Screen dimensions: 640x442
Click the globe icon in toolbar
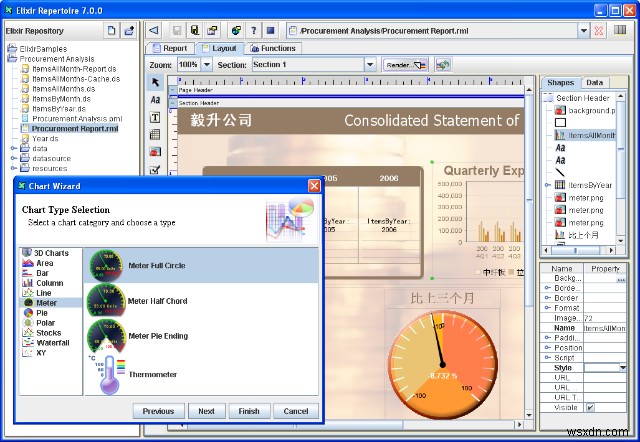click(236, 31)
